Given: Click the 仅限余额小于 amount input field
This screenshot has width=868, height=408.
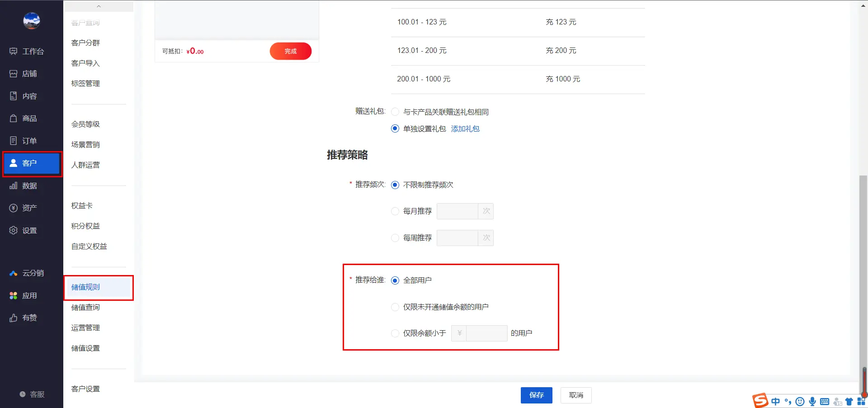Looking at the screenshot, I should (486, 333).
